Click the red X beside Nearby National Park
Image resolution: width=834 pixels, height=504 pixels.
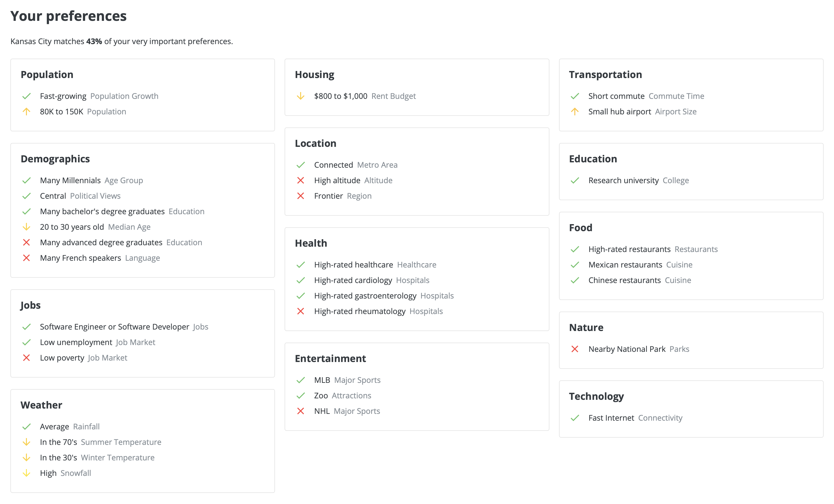(575, 349)
